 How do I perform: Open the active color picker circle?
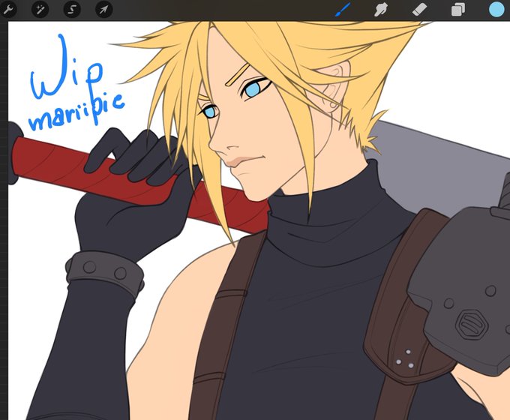coord(496,9)
